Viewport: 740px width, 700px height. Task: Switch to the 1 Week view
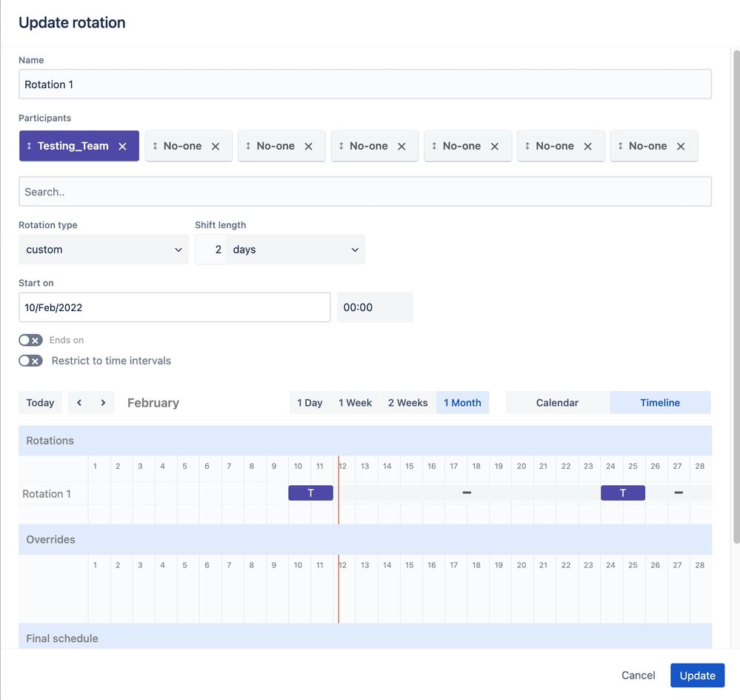[x=355, y=403]
